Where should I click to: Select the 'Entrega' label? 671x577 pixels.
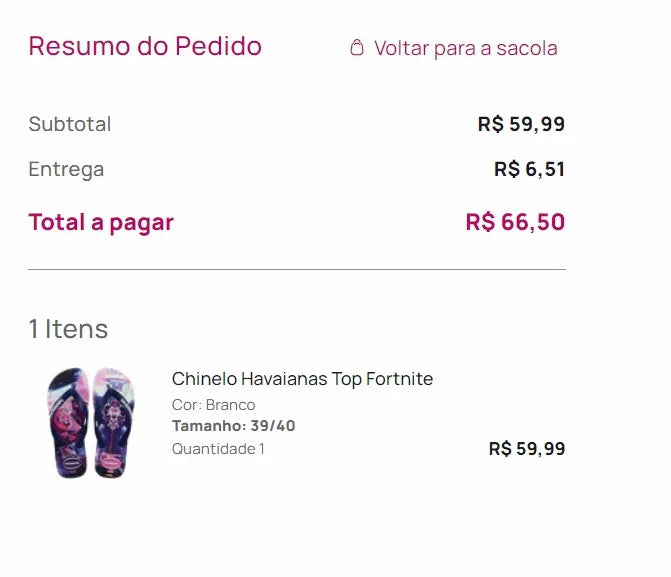(66, 169)
